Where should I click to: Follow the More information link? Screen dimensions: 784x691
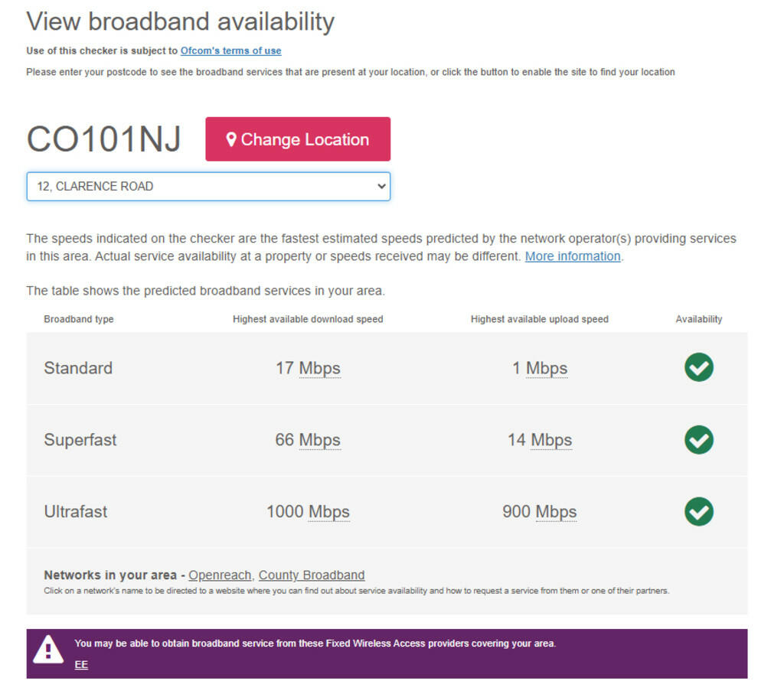(573, 256)
